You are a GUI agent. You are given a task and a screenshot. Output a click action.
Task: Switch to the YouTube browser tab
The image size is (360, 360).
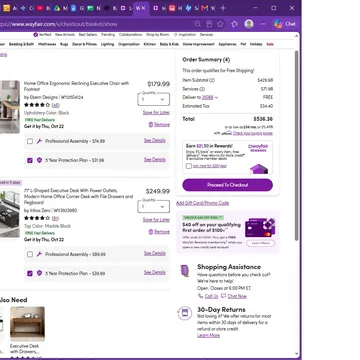tap(40, 8)
